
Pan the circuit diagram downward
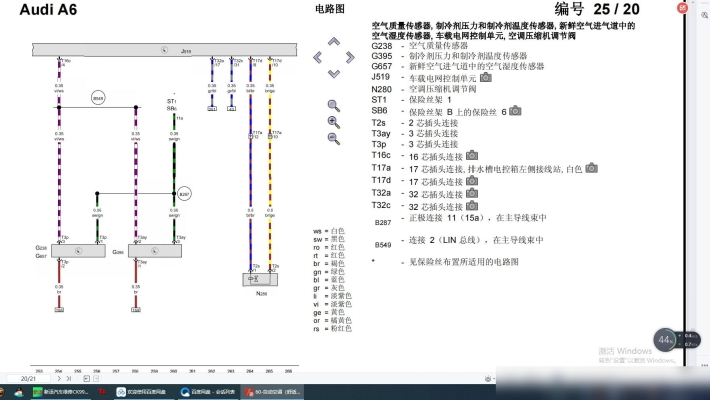tap(334, 73)
